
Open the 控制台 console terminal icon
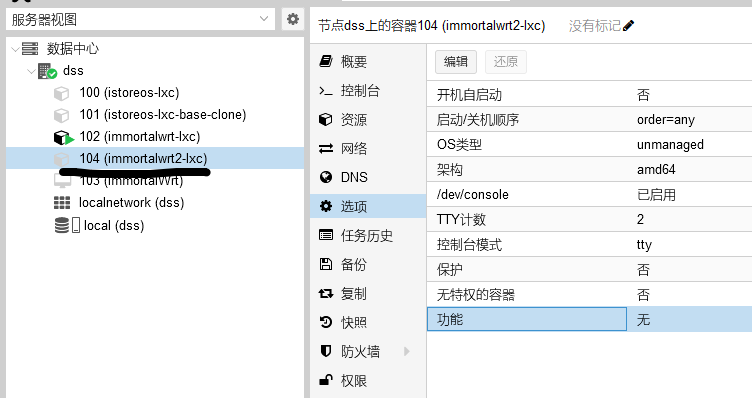[326, 90]
